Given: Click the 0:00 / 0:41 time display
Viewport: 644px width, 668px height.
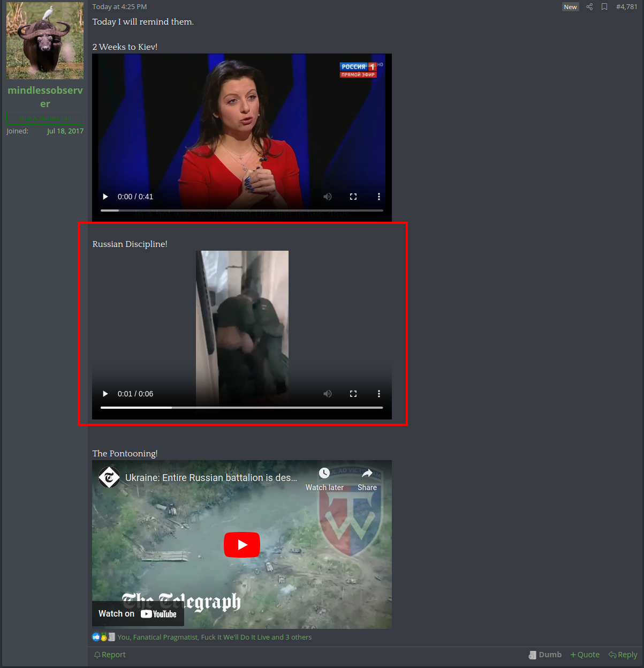Looking at the screenshot, I should [x=135, y=197].
